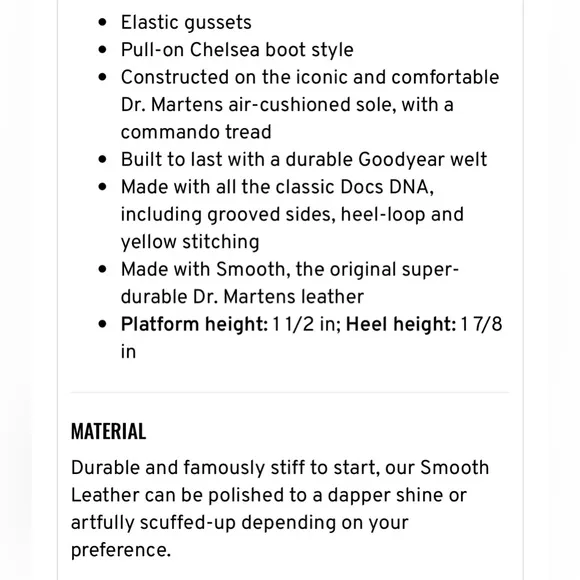Click the "1 1/2 in" platform value

point(306,324)
